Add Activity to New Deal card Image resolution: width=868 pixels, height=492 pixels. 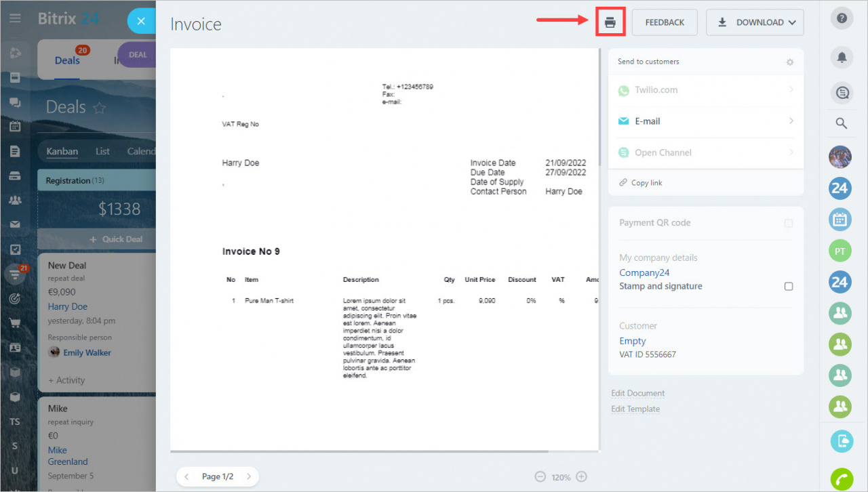click(66, 380)
